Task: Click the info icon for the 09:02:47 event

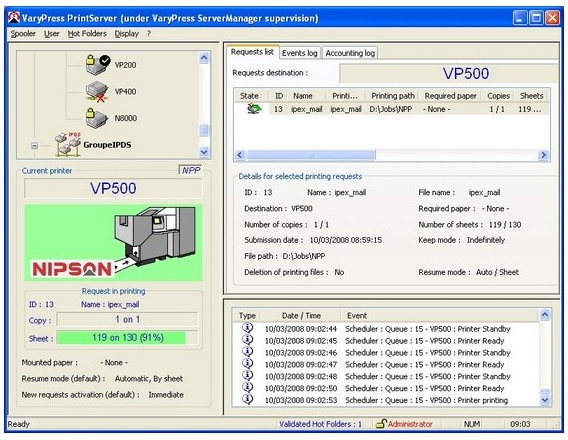Action: (x=247, y=364)
